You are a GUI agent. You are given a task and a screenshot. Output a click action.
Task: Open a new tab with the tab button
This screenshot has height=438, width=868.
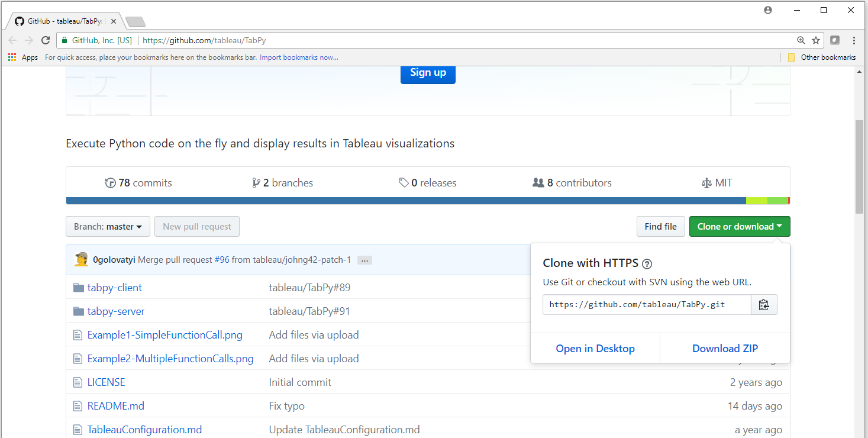click(135, 22)
